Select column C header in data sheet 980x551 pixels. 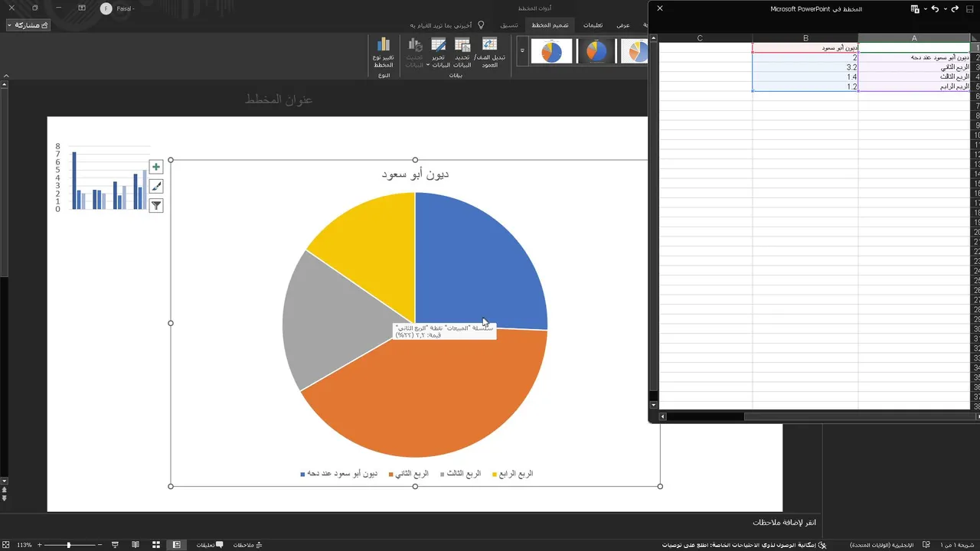[700, 38]
